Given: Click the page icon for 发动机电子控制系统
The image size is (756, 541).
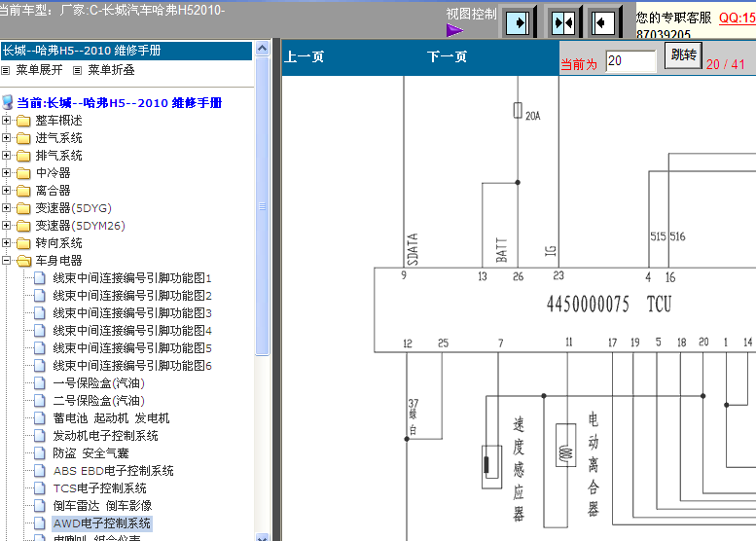Looking at the screenshot, I should [x=40, y=436].
